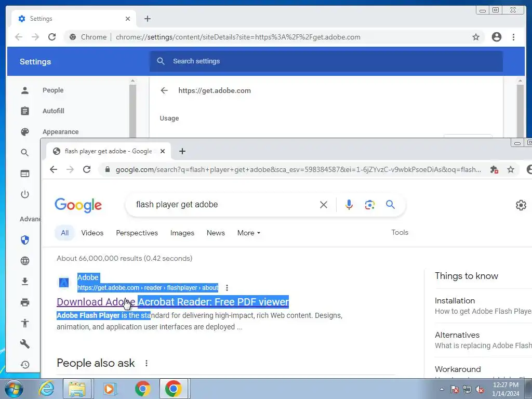This screenshot has height=399, width=532.
Task: Switch to Perspectives results tab
Action: pos(137,233)
